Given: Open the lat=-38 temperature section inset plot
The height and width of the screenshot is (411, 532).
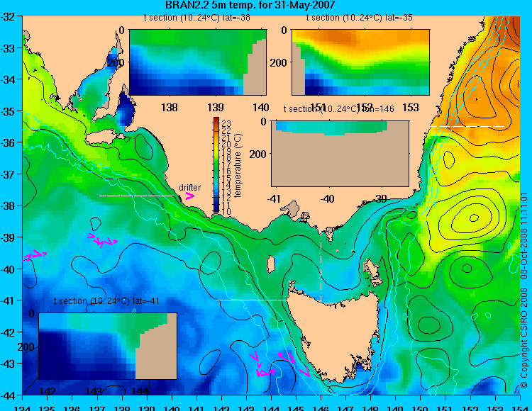Looking at the screenshot, I should pos(198,62).
